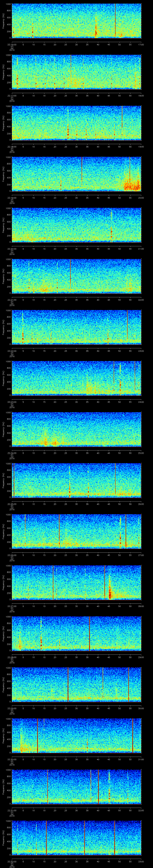Select the red line near 22s in the 22:26:00 spectrogram
This screenshot has height=868, width=153.
[59, 531]
